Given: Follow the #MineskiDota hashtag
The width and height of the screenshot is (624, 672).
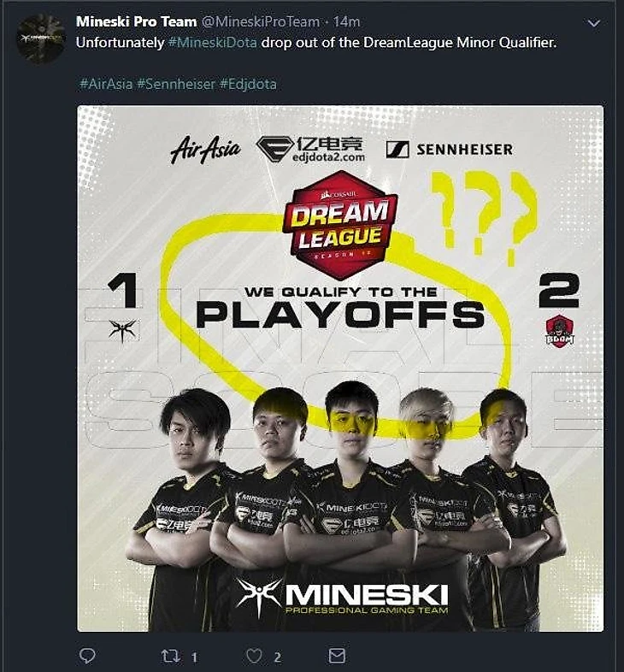Looking at the screenshot, I should click(x=213, y=43).
